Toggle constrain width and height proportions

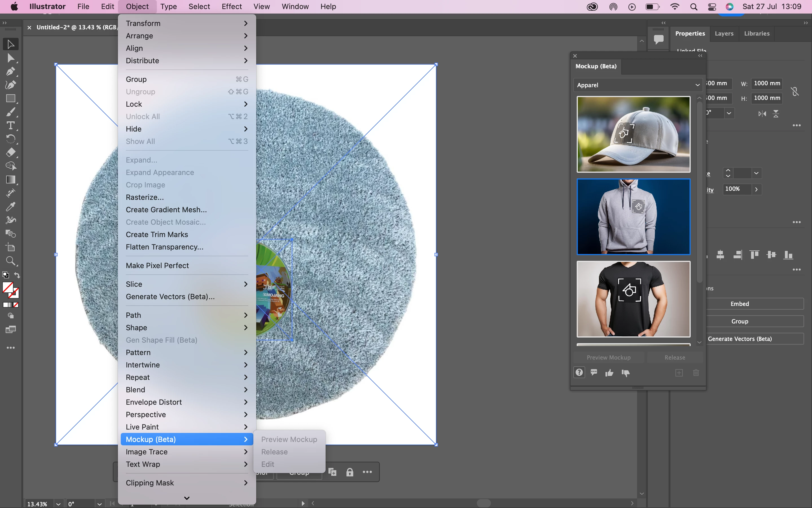tap(795, 91)
